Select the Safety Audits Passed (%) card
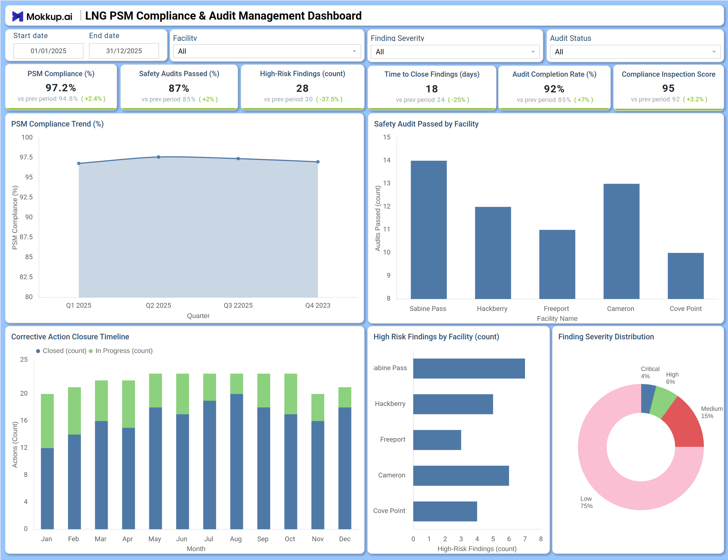Screen dimensions: 728x560 click(179, 87)
